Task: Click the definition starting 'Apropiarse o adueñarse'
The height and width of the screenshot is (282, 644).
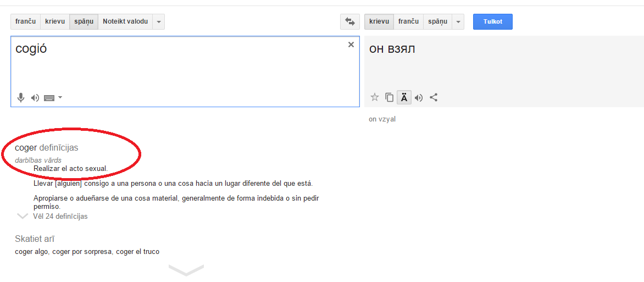Action: [176, 202]
